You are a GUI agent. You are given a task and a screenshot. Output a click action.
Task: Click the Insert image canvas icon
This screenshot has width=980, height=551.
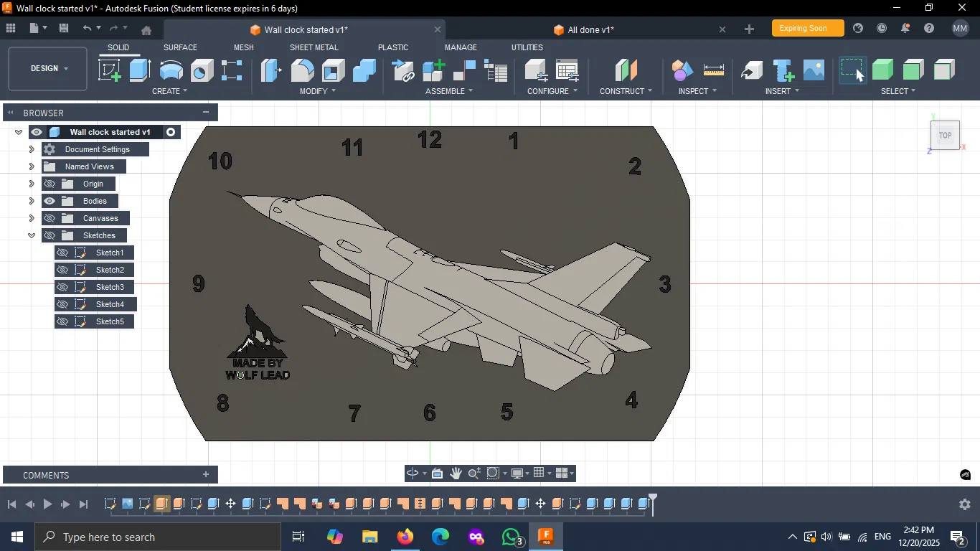point(814,70)
